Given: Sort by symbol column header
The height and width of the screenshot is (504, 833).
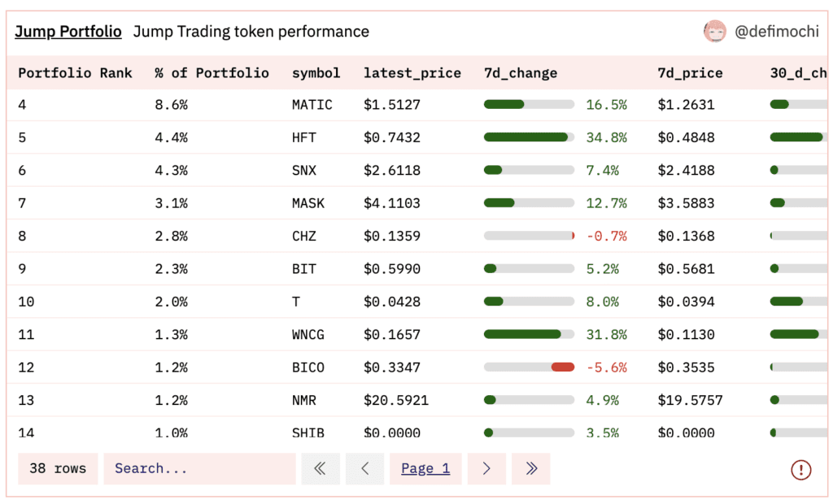Looking at the screenshot, I should [316, 73].
